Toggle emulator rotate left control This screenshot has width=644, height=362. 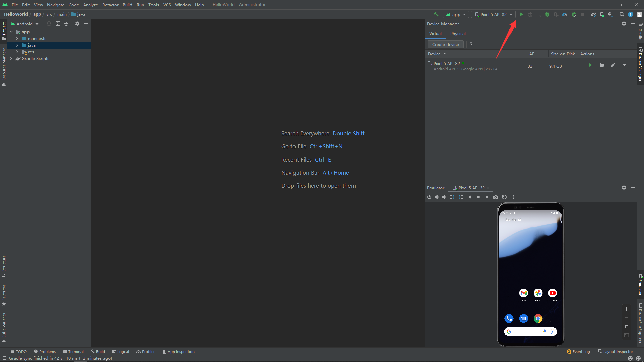(452, 197)
